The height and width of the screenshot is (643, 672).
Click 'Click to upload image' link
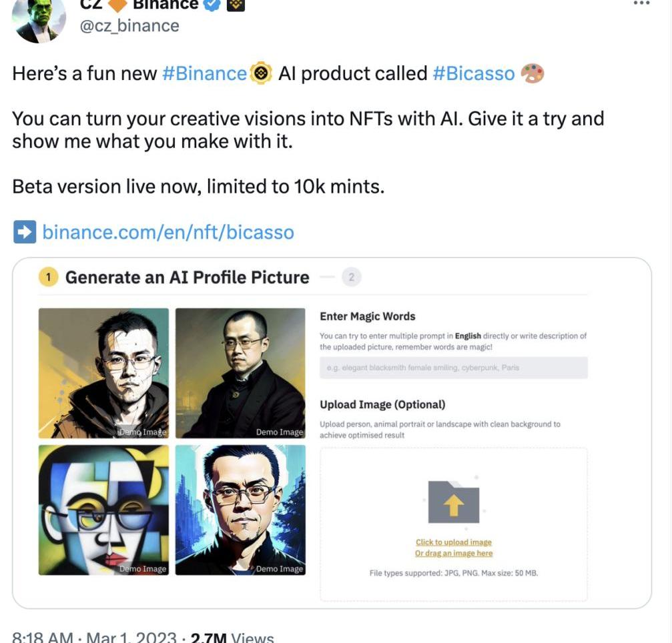(453, 542)
